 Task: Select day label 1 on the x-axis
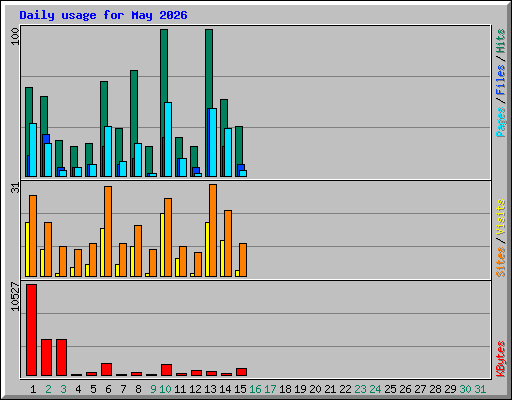coord(33,389)
